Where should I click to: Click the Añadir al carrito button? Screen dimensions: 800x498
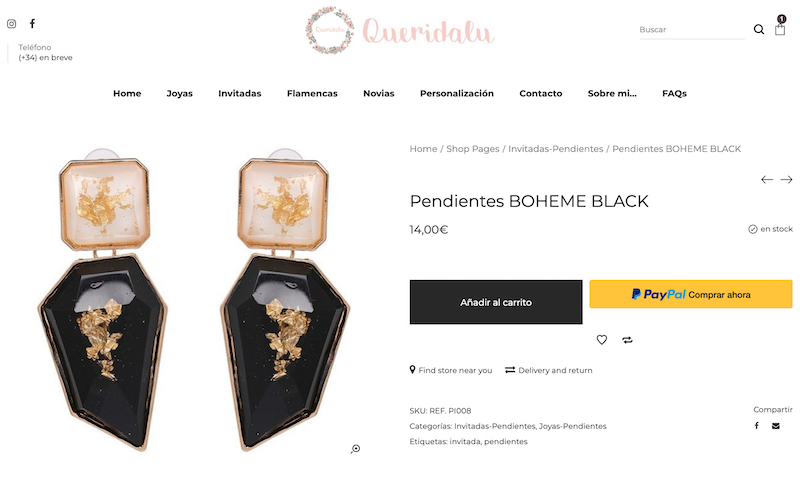(496, 302)
